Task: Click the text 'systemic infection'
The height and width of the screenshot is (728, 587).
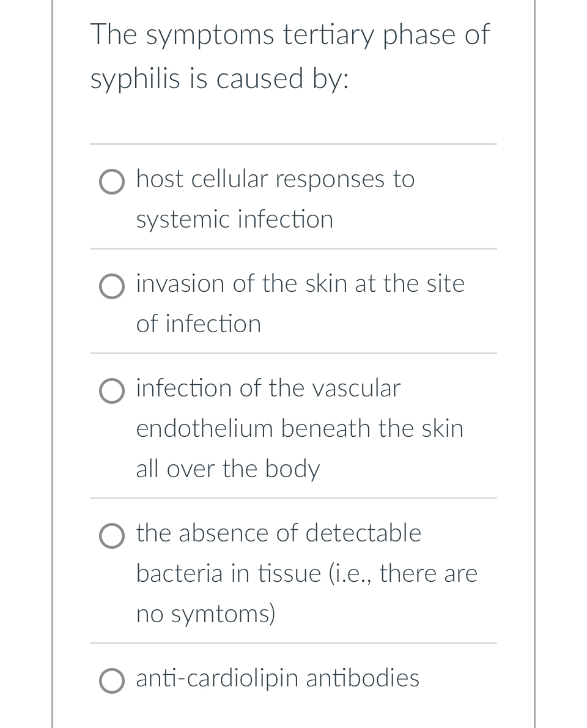Action: pyautogui.click(x=234, y=219)
